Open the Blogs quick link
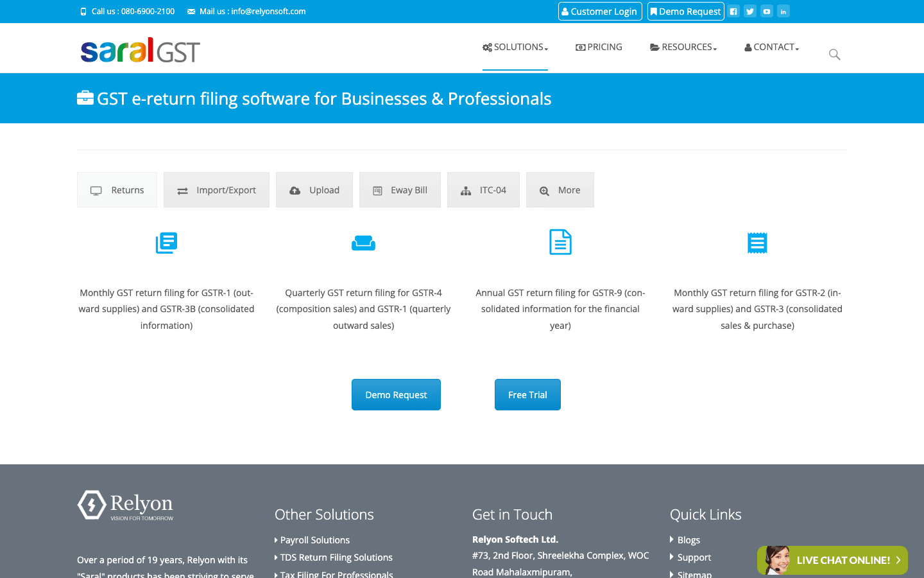The height and width of the screenshot is (578, 924). point(689,540)
